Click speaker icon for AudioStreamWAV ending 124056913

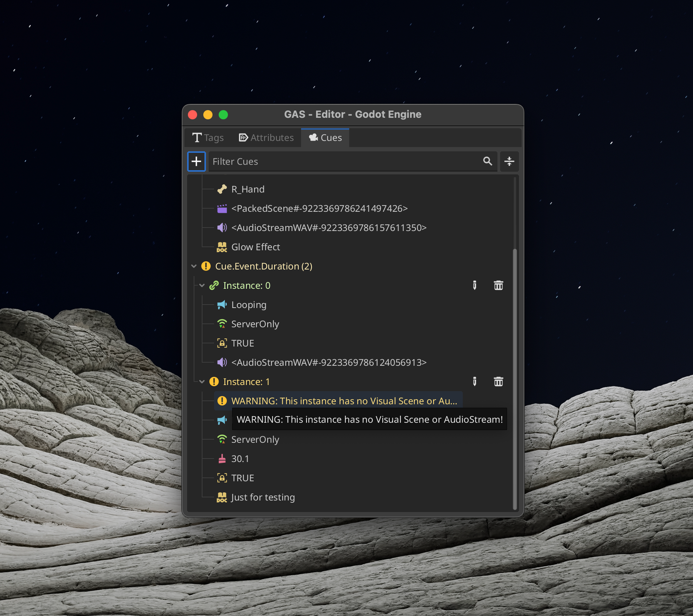[x=222, y=362]
